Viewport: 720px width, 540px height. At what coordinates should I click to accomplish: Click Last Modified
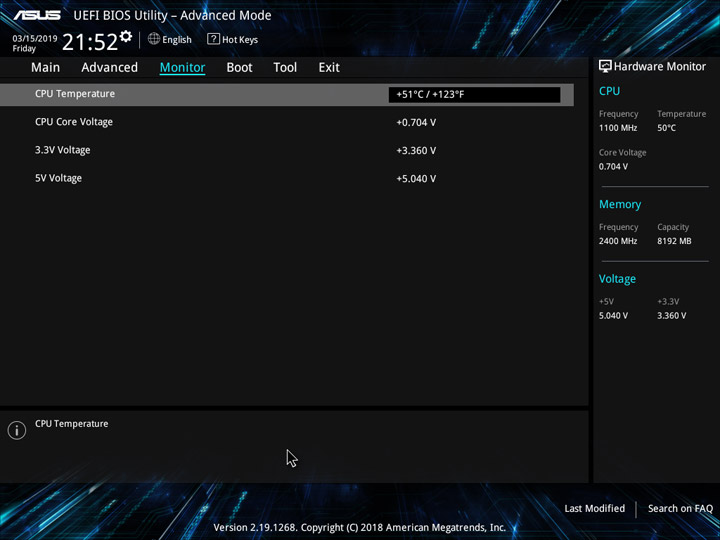click(x=595, y=508)
